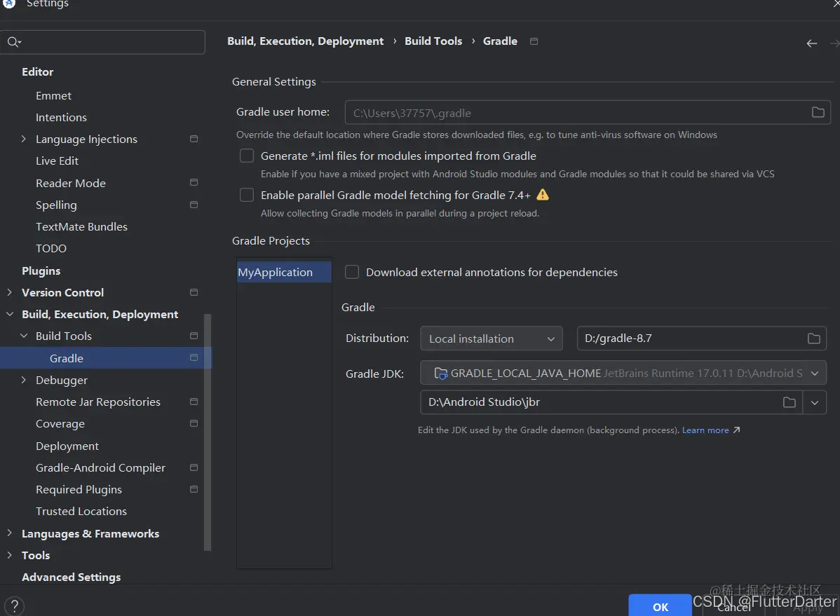Open the Distribution dropdown showing Local installation

[x=491, y=338]
